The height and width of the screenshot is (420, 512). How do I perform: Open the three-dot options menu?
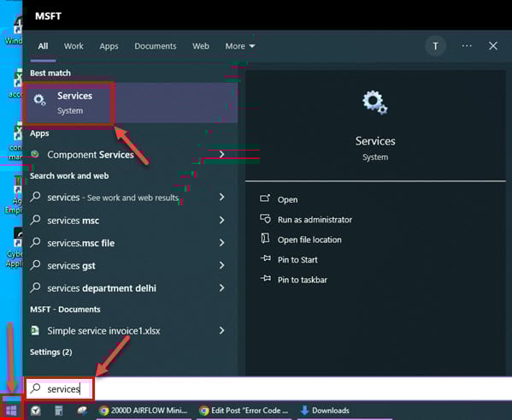point(467,45)
